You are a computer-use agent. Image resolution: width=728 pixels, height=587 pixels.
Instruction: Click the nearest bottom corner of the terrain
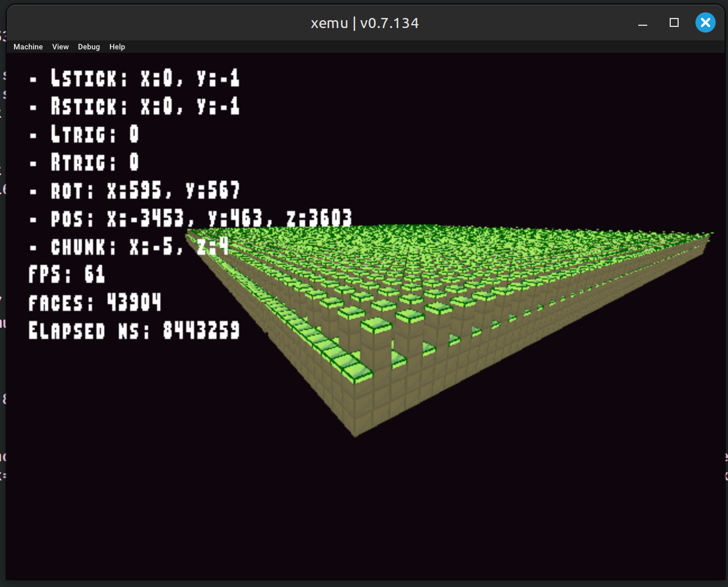click(x=354, y=432)
